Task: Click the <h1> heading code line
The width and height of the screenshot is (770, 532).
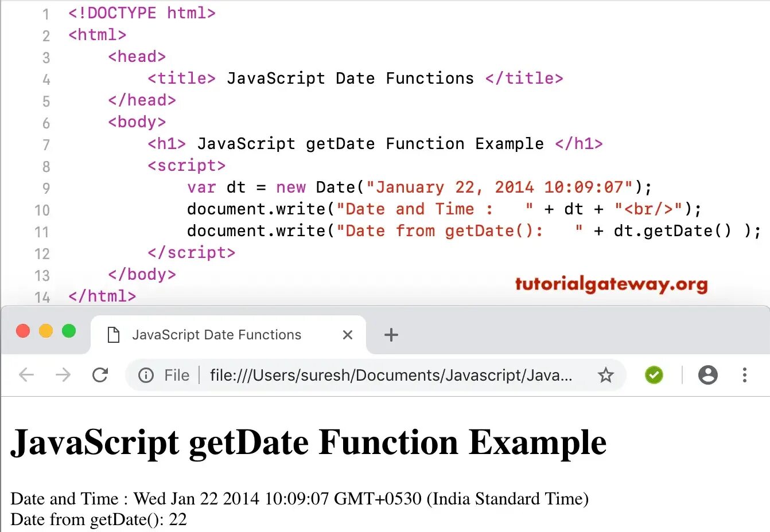Action: pos(375,144)
